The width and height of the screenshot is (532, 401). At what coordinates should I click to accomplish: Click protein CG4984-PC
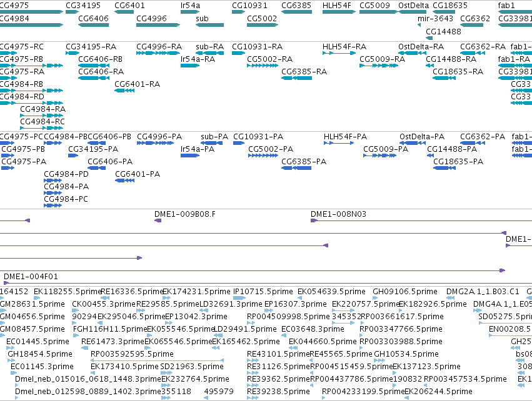click(66, 199)
